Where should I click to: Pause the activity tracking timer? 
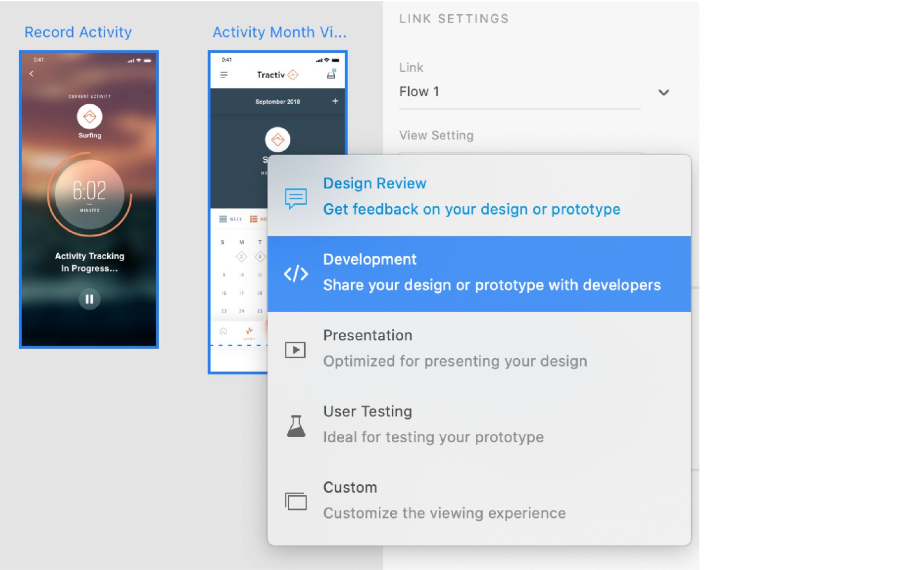89,299
